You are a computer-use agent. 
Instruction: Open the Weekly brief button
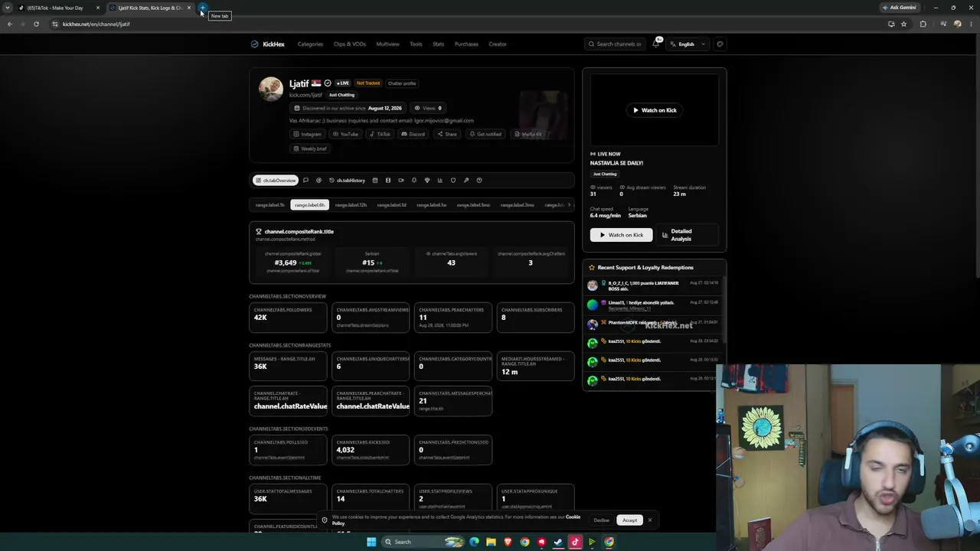click(x=310, y=148)
